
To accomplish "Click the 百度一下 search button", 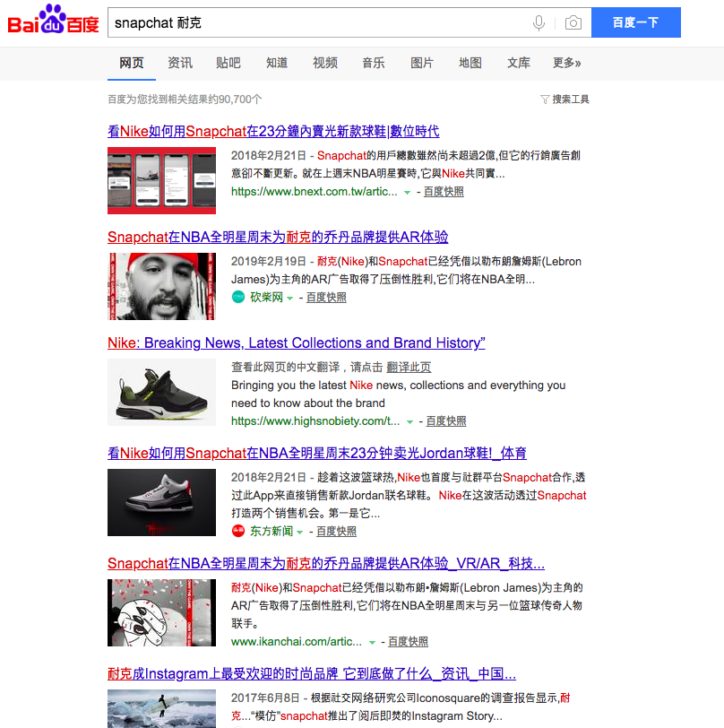I will [636, 22].
